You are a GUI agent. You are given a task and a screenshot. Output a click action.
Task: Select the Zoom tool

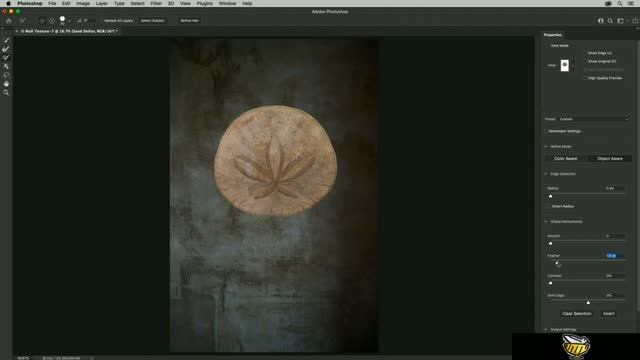(6, 93)
